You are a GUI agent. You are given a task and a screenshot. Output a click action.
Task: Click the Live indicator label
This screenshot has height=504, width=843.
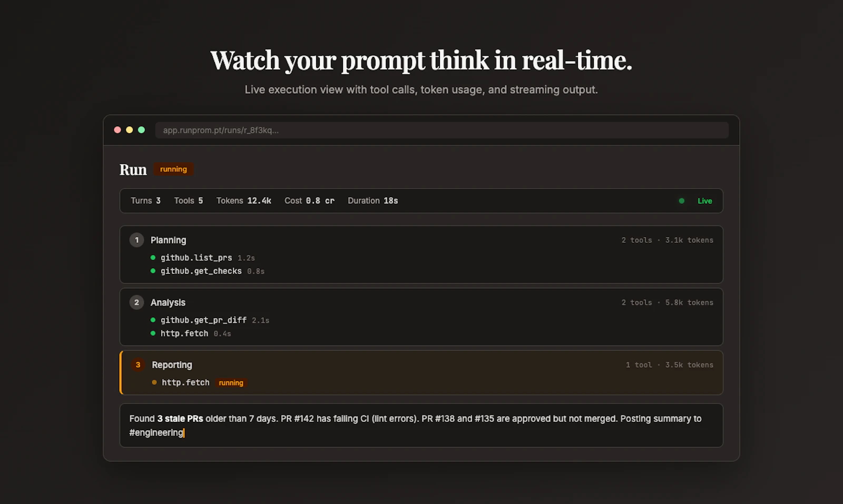pyautogui.click(x=704, y=201)
